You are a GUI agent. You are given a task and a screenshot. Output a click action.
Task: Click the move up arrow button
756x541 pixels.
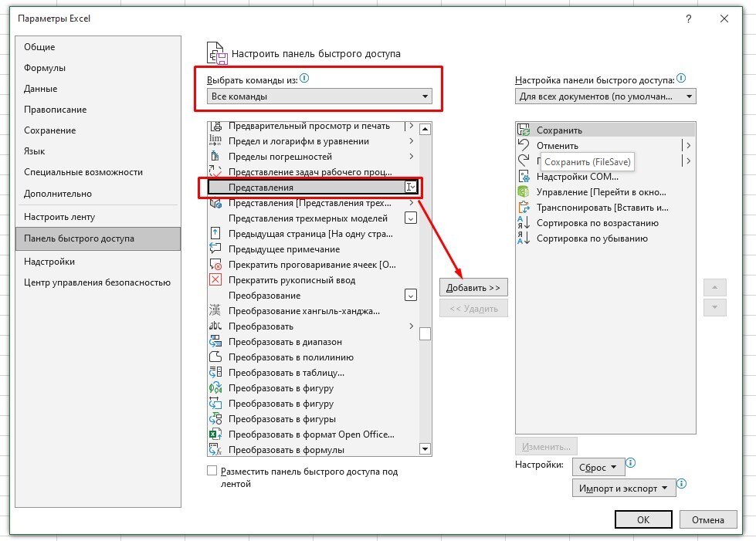tap(715, 288)
